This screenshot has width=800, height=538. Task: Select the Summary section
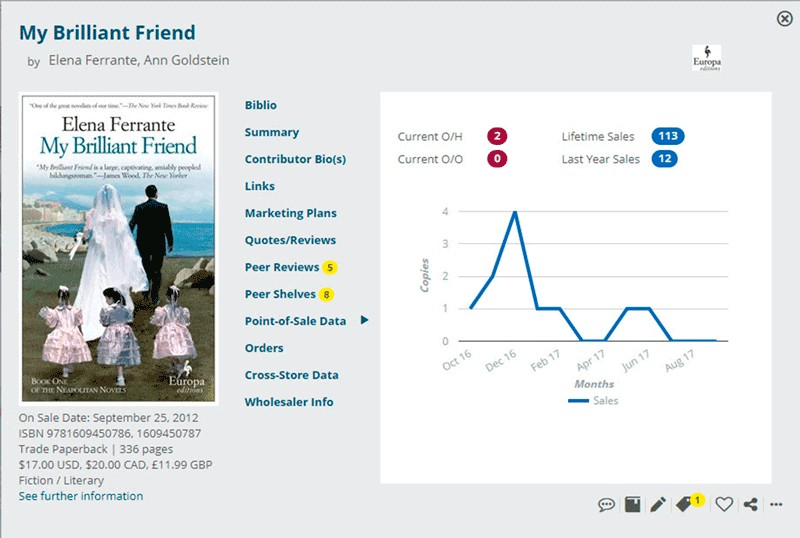272,132
